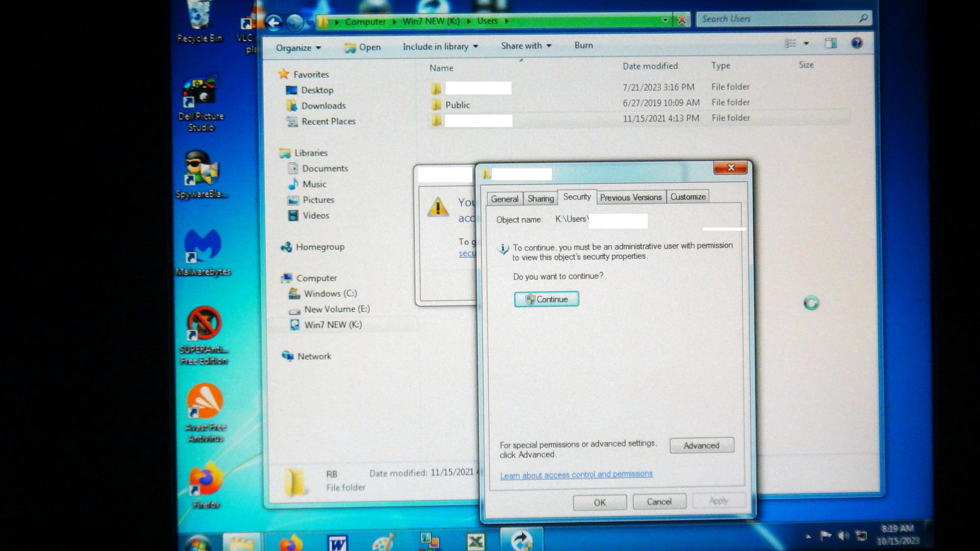Select Desktop under Favorites
Viewport: 980px width, 551px height.
point(310,90)
